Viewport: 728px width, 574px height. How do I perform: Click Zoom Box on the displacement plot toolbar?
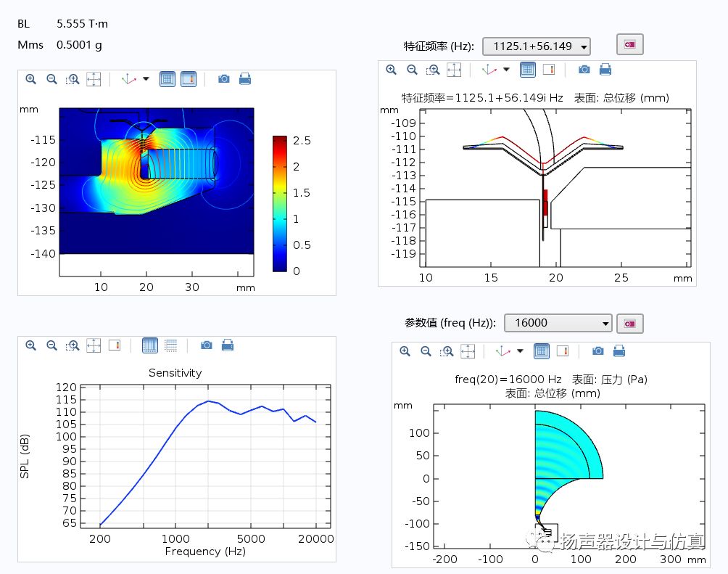click(433, 70)
